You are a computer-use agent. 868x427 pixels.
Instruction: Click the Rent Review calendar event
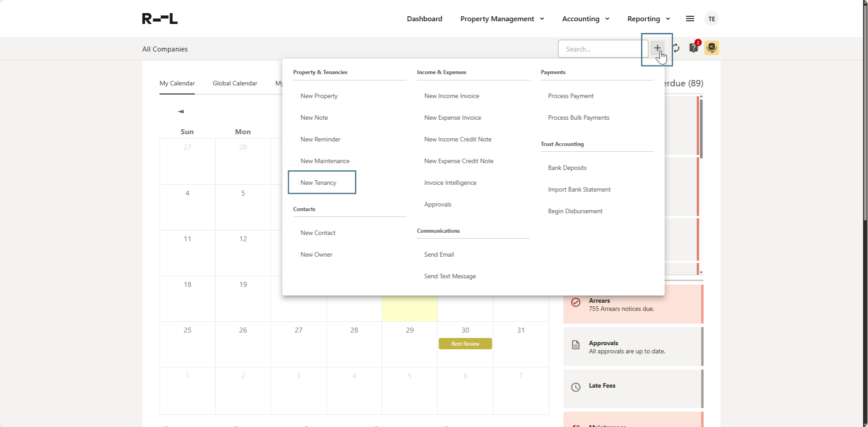(x=465, y=343)
